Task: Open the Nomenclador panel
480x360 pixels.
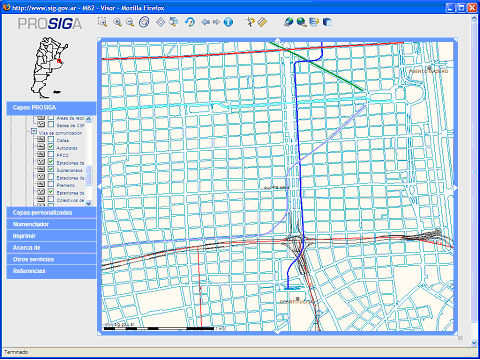Action: pos(51,224)
